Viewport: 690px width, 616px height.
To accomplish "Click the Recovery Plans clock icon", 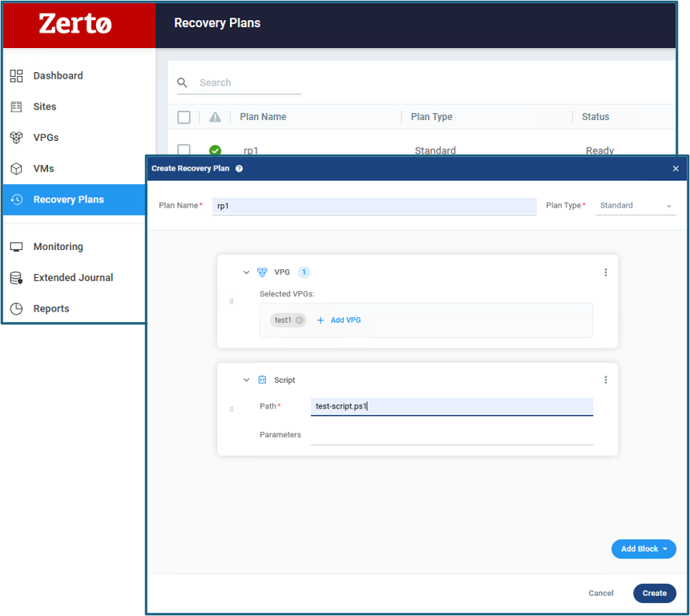I will pos(16,199).
